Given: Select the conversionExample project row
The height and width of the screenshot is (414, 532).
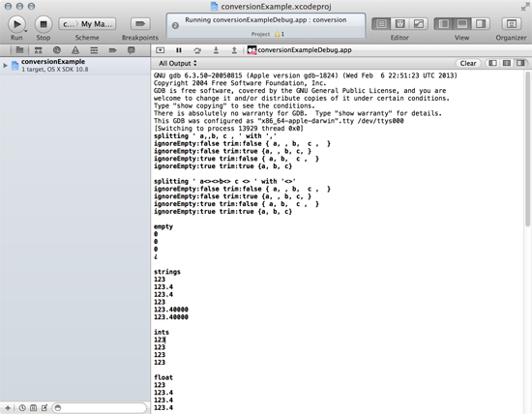Looking at the screenshot, I should click(x=75, y=65).
